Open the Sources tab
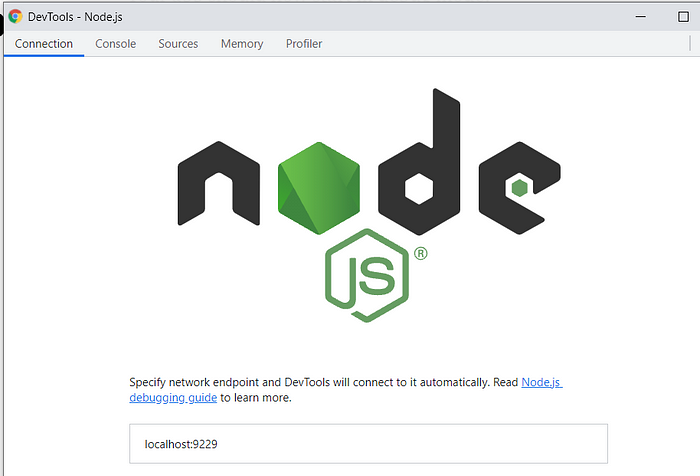Viewport: 700px width, 476px height. click(178, 44)
